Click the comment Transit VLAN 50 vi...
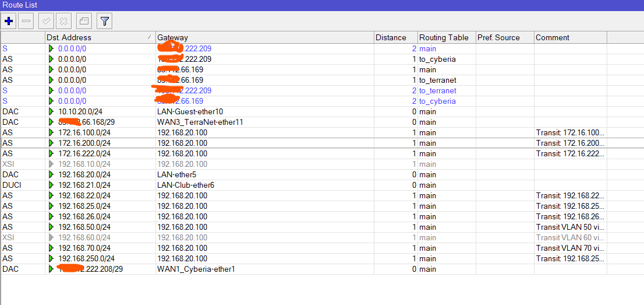Screen dimensions: 644x305 pyautogui.click(x=570, y=227)
